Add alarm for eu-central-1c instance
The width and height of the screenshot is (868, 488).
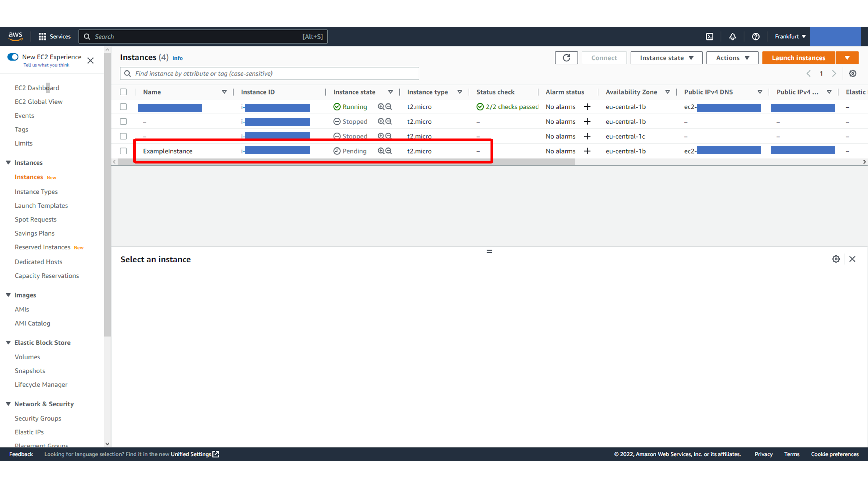pos(587,136)
